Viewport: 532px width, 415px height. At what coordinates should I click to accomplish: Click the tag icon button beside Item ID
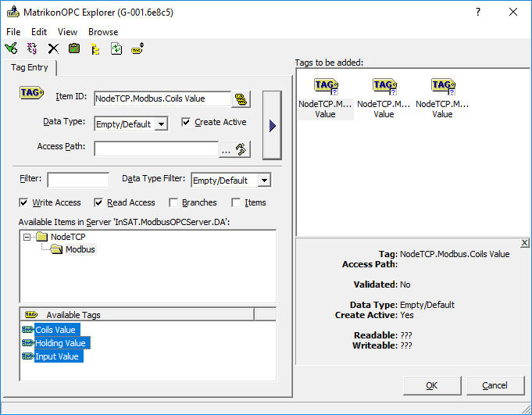click(241, 98)
